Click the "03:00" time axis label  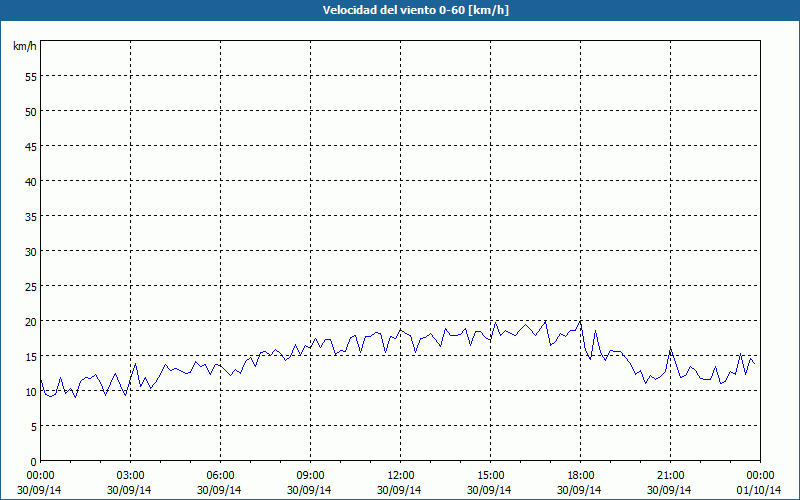pyautogui.click(x=130, y=476)
